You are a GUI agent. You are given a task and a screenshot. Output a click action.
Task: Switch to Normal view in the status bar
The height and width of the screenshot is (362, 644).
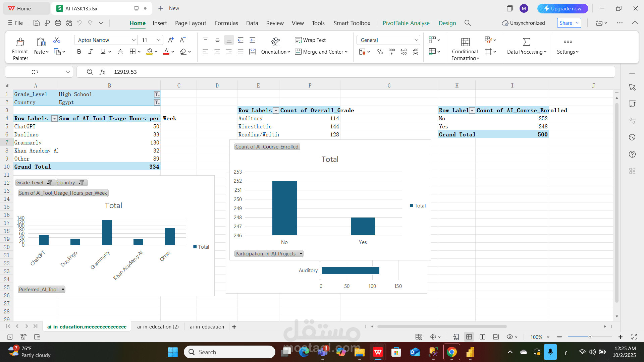click(x=469, y=337)
